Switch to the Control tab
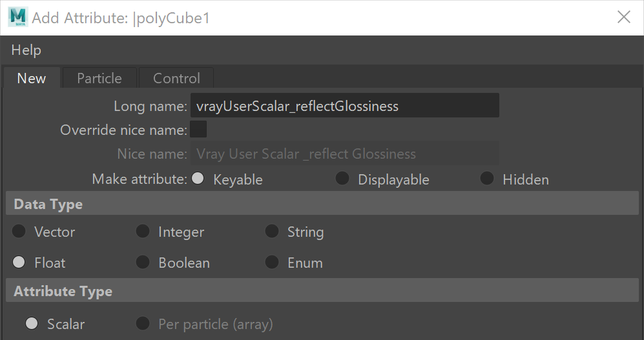644x340 pixels. [176, 78]
